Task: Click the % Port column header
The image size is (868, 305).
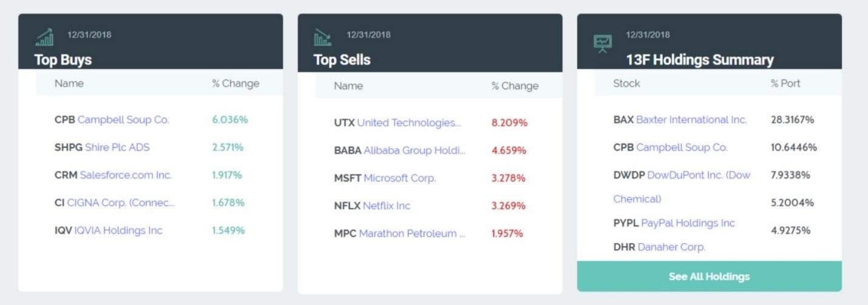Action: tap(785, 83)
